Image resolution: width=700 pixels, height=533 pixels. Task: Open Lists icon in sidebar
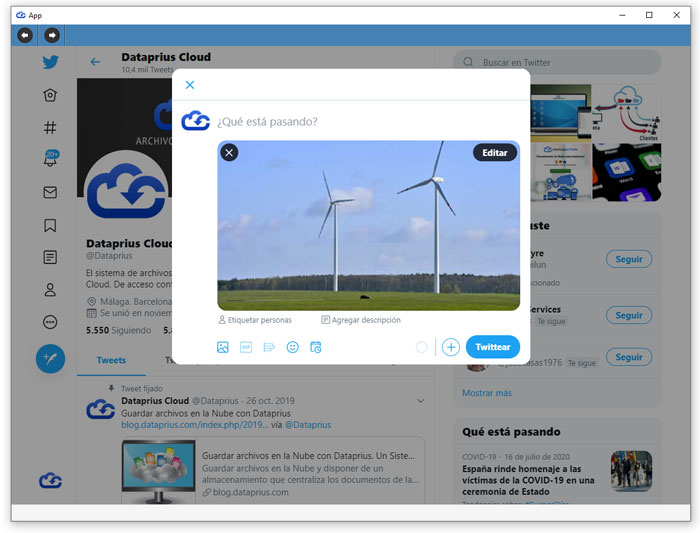[50, 257]
